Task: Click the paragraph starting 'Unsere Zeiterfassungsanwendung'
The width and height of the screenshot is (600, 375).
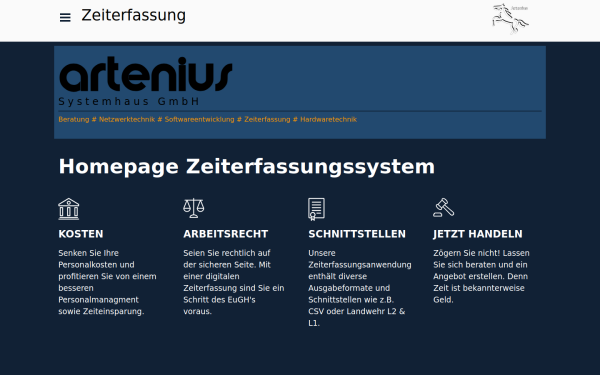Action: tap(360, 288)
